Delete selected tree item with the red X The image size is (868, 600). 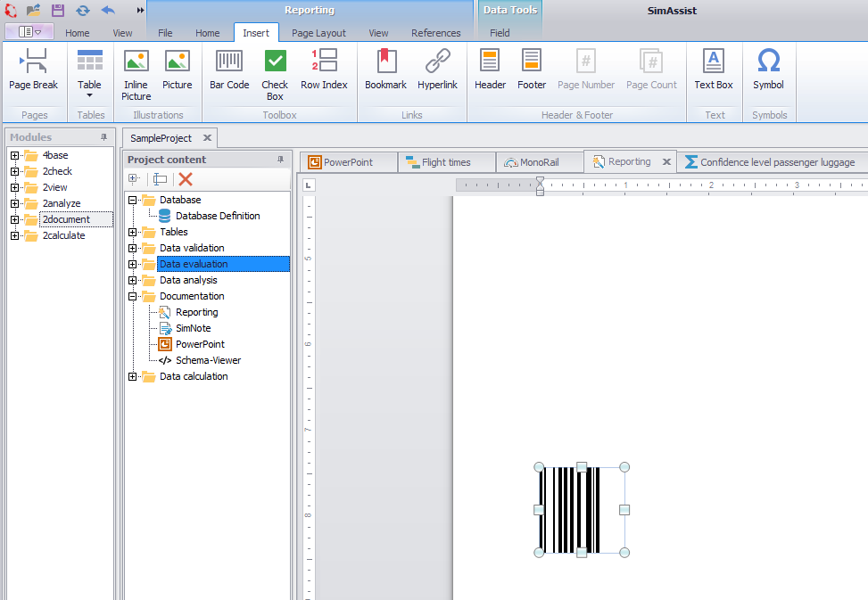185,178
